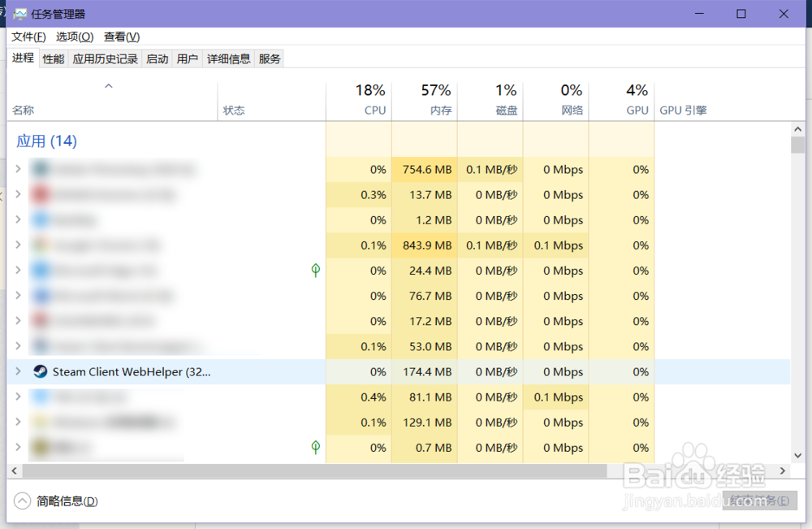This screenshot has width=812, height=529.
Task: Click the horizontal scrollbar left arrow
Action: (15, 470)
